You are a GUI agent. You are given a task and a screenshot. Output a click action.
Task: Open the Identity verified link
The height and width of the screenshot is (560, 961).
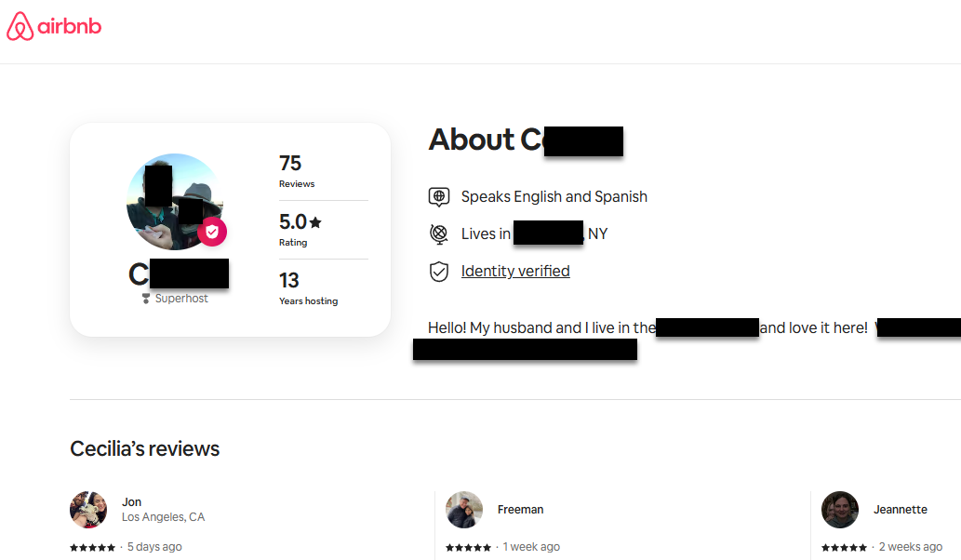tap(515, 272)
